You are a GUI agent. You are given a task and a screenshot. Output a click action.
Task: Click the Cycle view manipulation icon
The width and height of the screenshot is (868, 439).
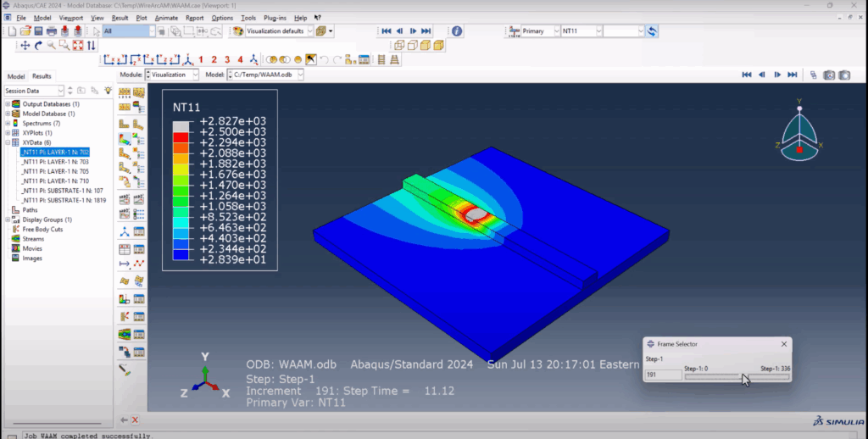tap(92, 46)
